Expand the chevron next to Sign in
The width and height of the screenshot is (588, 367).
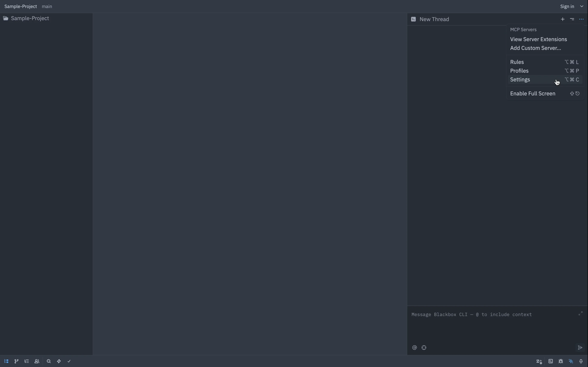tap(582, 6)
